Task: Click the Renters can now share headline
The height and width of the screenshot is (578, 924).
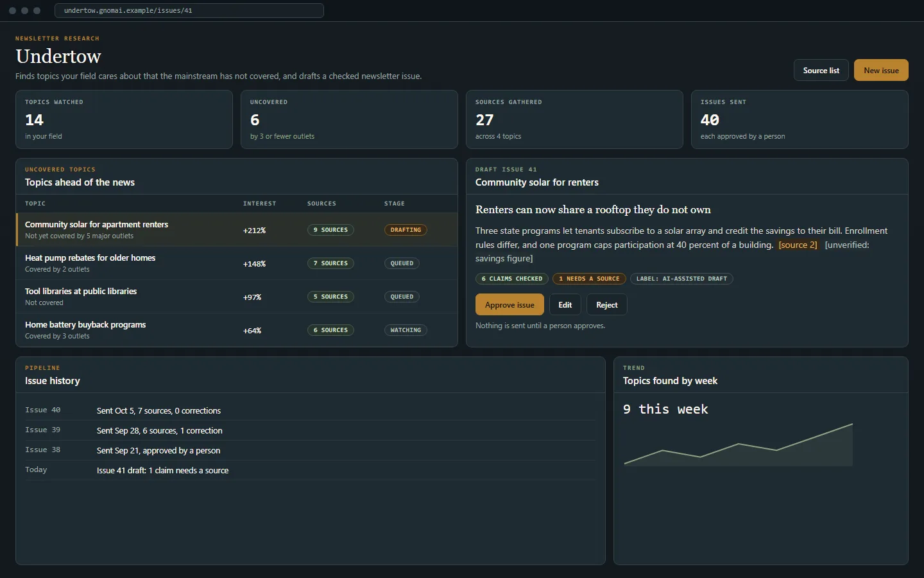Action: [593, 210]
